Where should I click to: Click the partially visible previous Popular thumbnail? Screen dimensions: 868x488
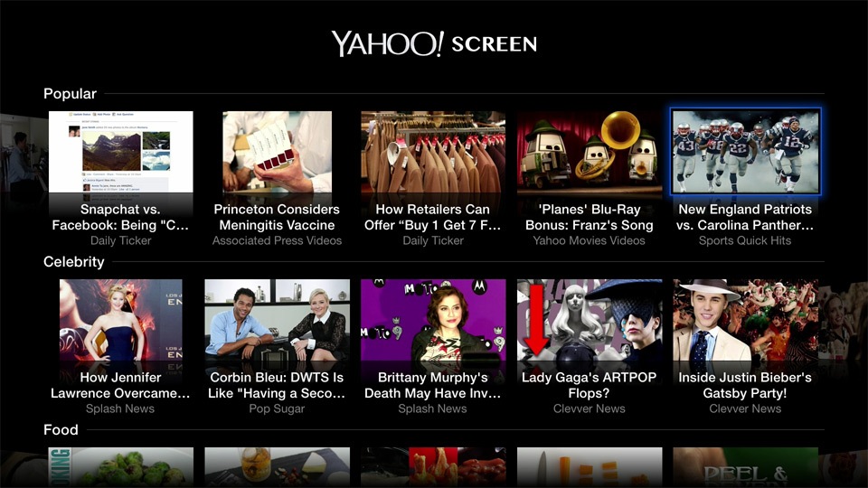tap(24, 154)
